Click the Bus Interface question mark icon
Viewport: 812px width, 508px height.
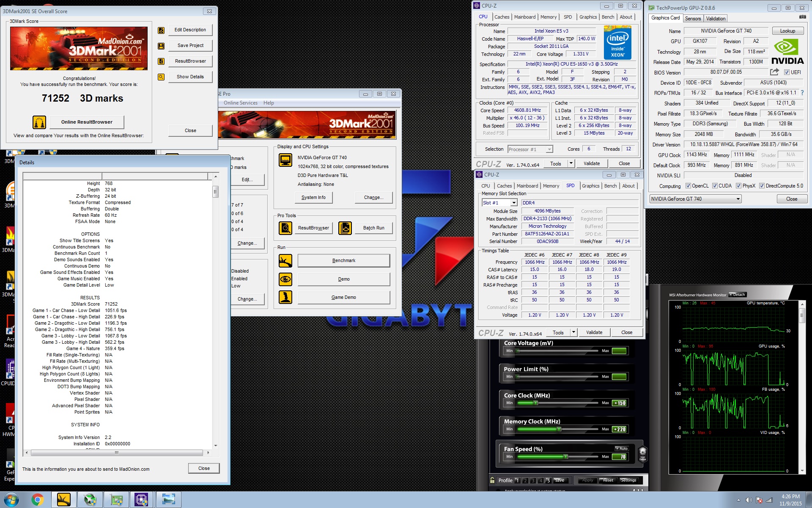(x=802, y=93)
